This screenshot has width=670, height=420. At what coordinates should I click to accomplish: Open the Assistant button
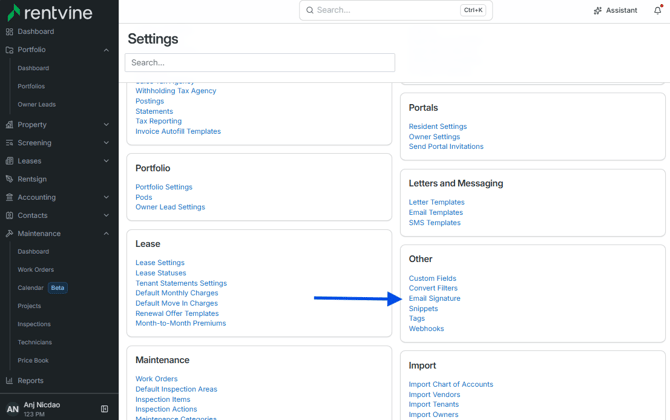pyautogui.click(x=615, y=11)
